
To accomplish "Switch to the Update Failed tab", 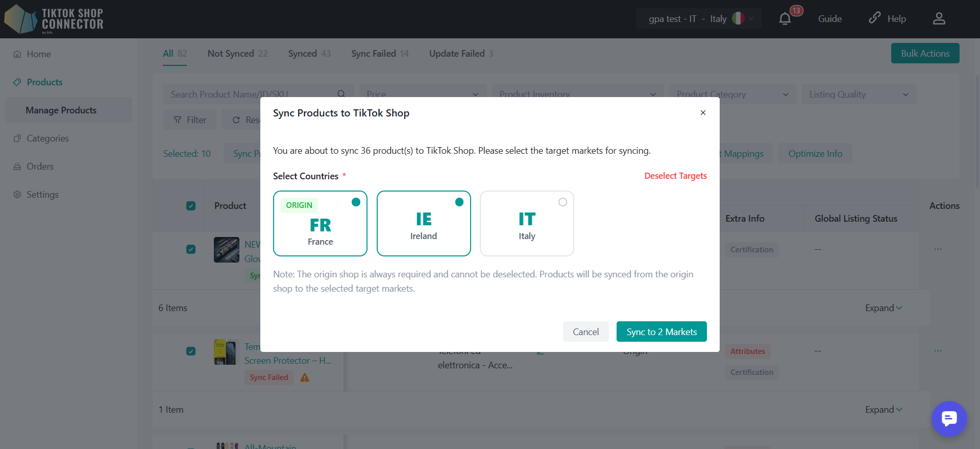I will click(461, 54).
